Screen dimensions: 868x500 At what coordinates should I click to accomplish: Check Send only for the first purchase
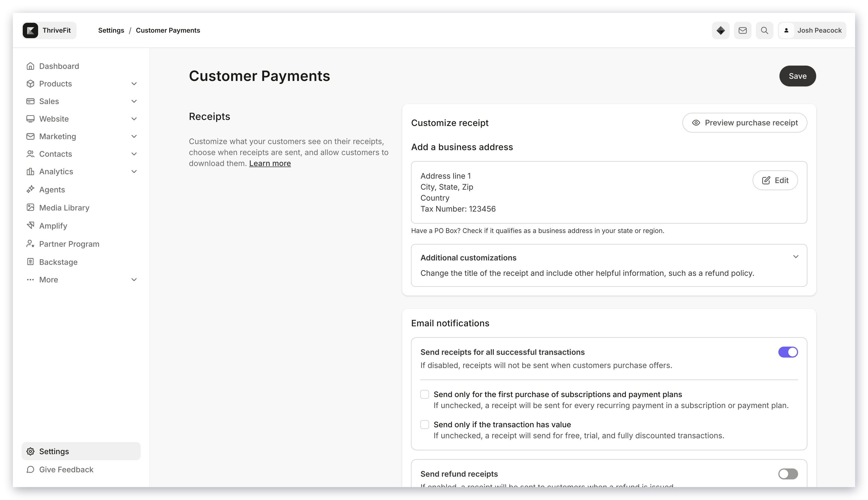(x=425, y=394)
